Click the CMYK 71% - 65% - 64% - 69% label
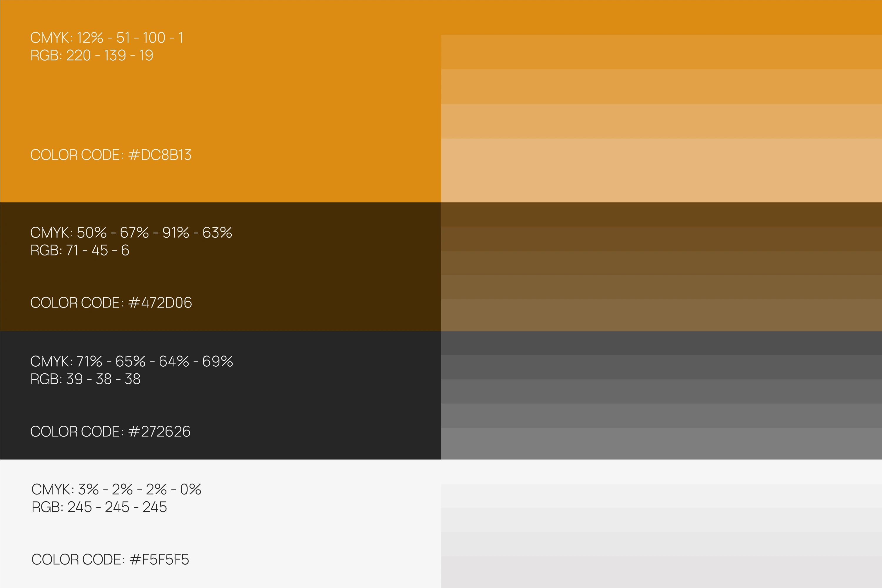 131,362
